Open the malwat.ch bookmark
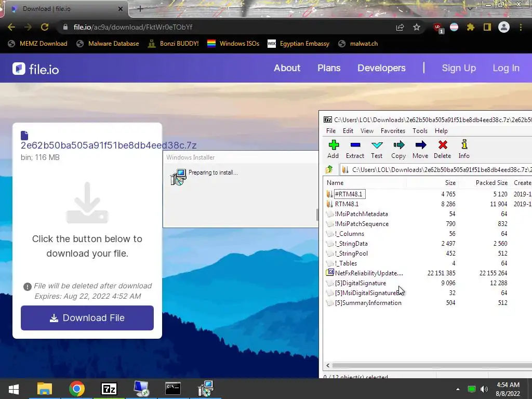Screen dimensions: 532x399 358,44
